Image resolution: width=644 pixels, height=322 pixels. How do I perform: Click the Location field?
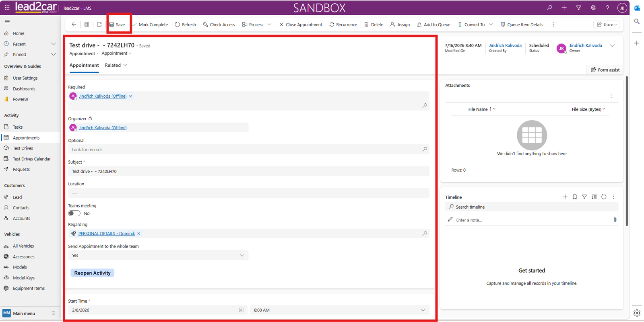click(249, 193)
